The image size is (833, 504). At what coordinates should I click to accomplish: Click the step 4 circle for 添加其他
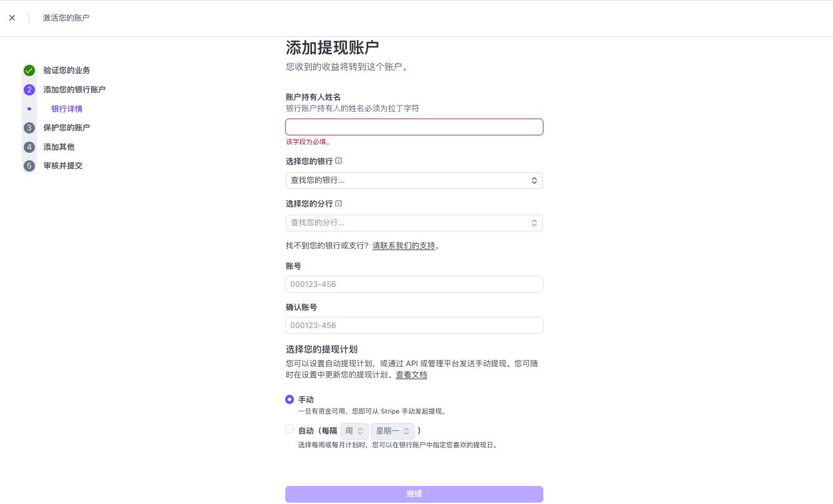29,147
